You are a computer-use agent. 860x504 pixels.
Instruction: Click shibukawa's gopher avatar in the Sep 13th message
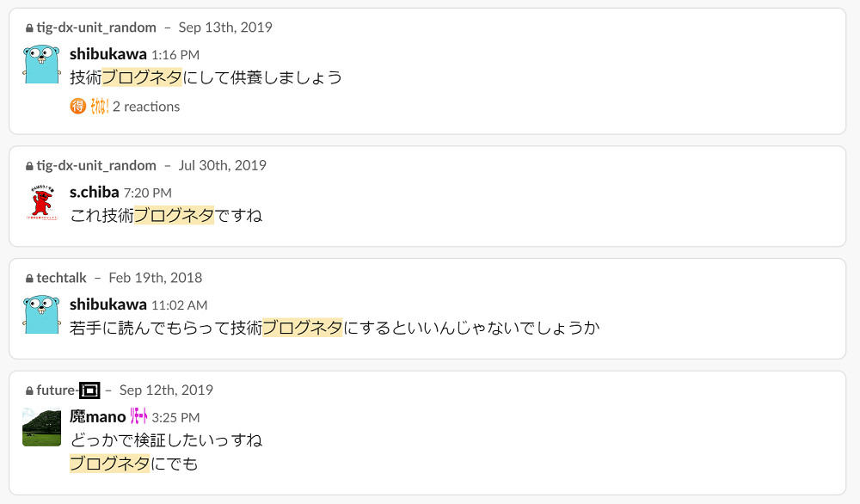pyautogui.click(x=41, y=65)
